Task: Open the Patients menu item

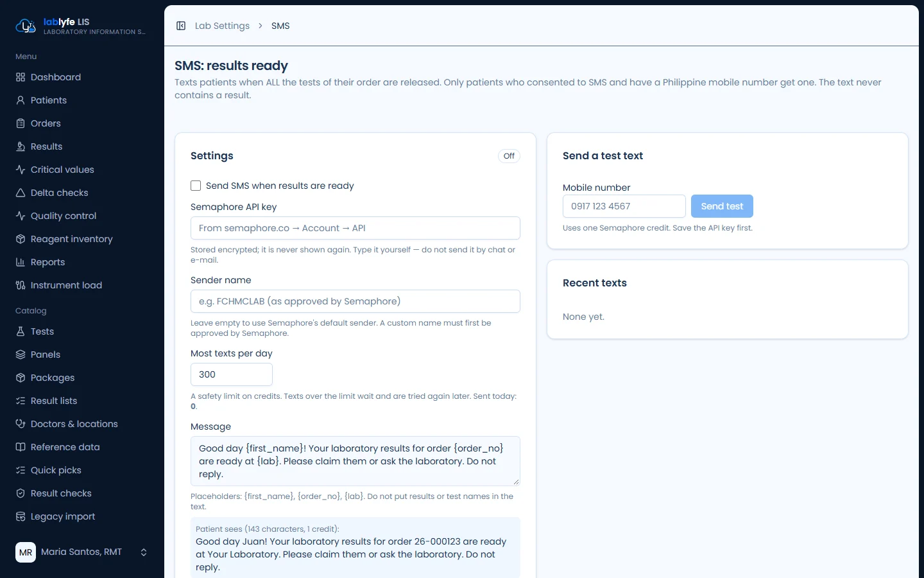Action: [82, 100]
